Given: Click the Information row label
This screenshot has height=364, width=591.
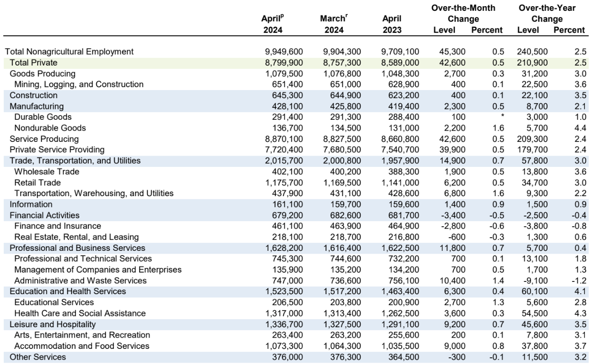Looking at the screenshot, I should tap(31, 204).
